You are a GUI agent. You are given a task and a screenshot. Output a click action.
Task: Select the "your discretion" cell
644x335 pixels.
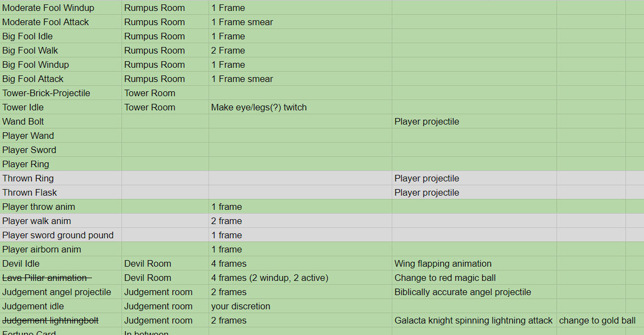[241, 306]
